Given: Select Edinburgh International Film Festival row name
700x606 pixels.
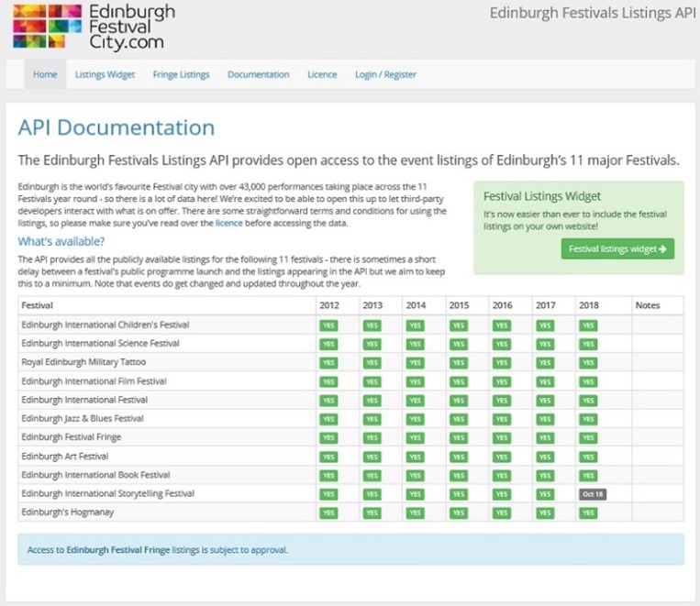Looking at the screenshot, I should click(x=94, y=381).
